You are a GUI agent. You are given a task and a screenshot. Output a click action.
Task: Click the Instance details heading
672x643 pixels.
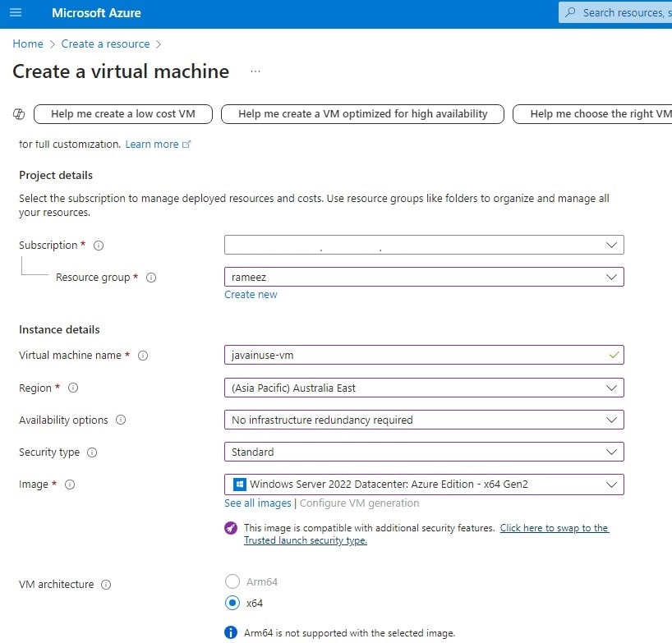59,330
